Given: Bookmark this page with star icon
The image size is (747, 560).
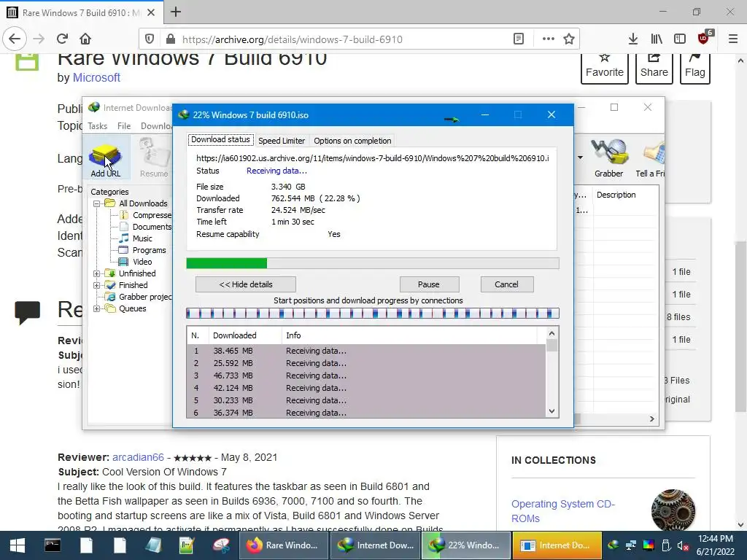Looking at the screenshot, I should (569, 39).
